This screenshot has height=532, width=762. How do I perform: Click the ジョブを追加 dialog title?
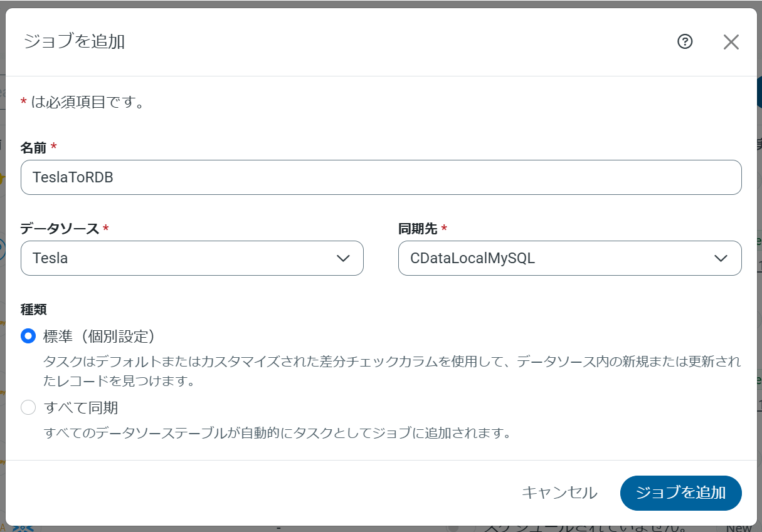click(74, 42)
